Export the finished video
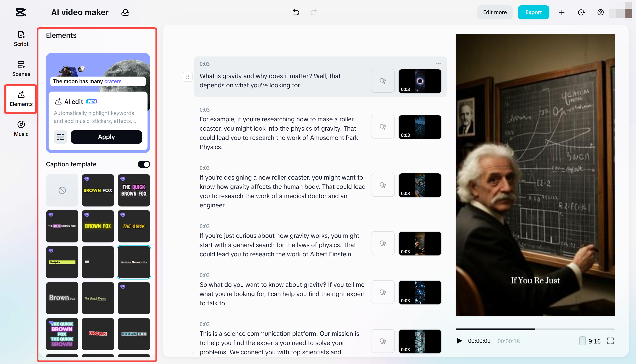The image size is (636, 364). 533,12
